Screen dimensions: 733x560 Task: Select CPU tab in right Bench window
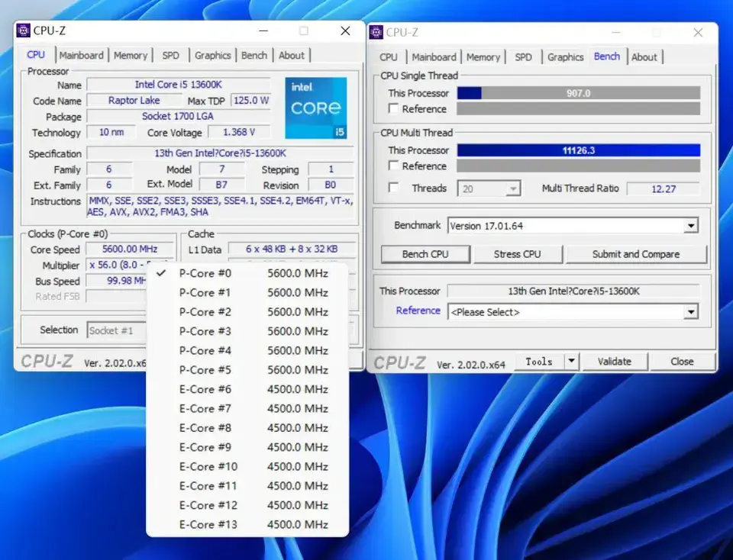(389, 57)
